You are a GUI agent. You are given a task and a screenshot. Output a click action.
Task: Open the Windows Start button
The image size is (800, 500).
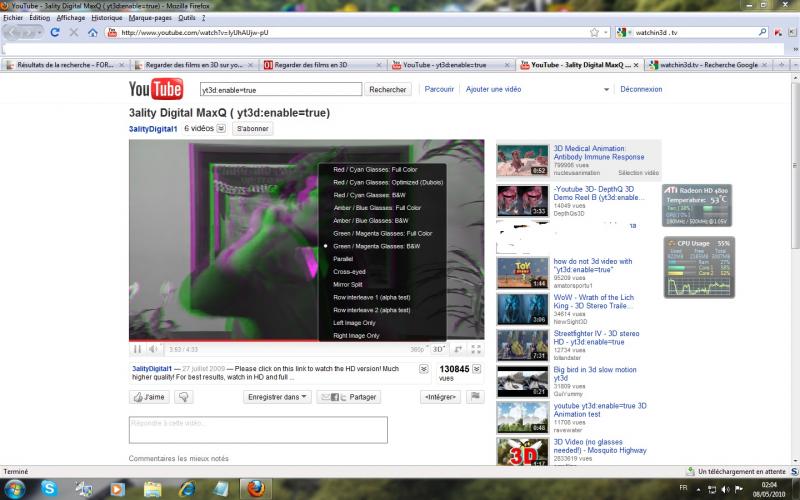[15, 489]
